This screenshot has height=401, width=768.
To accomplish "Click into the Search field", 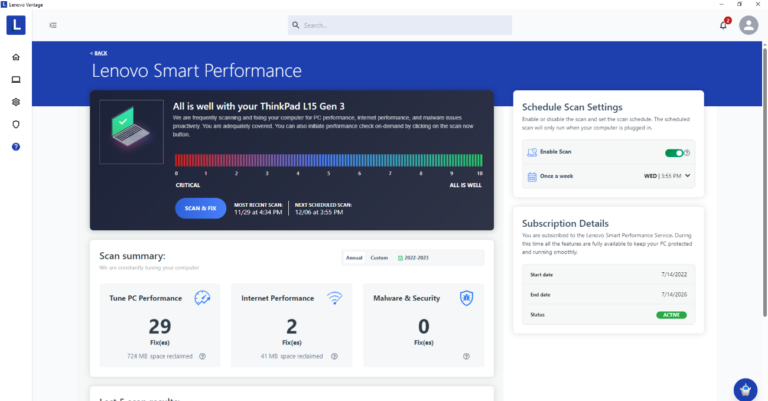I will (x=400, y=25).
